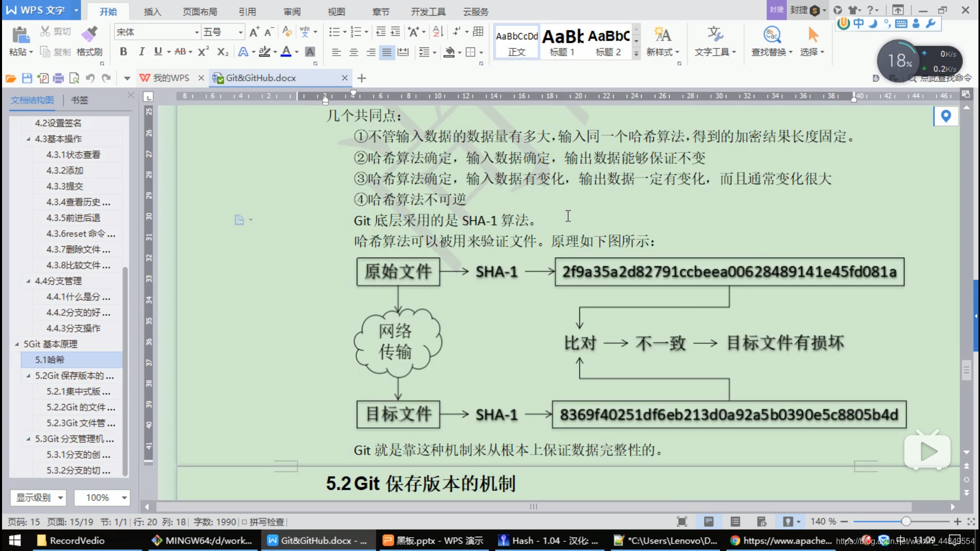Open 查找替换 find and replace

point(772,42)
